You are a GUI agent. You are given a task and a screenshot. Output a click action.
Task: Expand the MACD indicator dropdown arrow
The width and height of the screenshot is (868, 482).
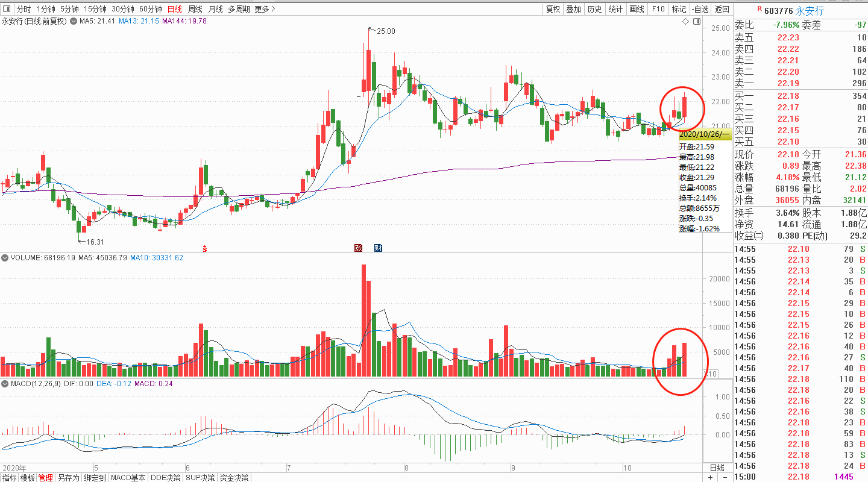point(5,383)
